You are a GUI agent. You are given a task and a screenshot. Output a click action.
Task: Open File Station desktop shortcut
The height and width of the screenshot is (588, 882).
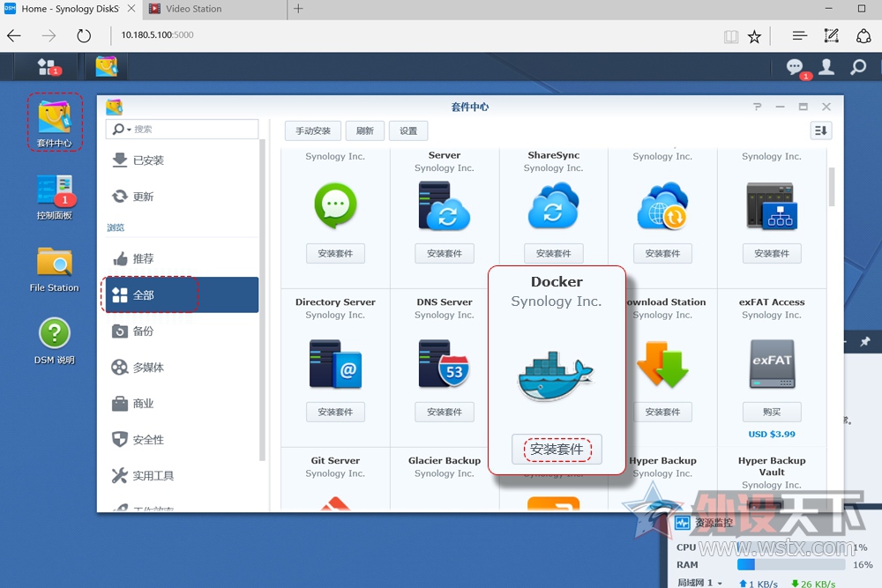pyautogui.click(x=55, y=270)
